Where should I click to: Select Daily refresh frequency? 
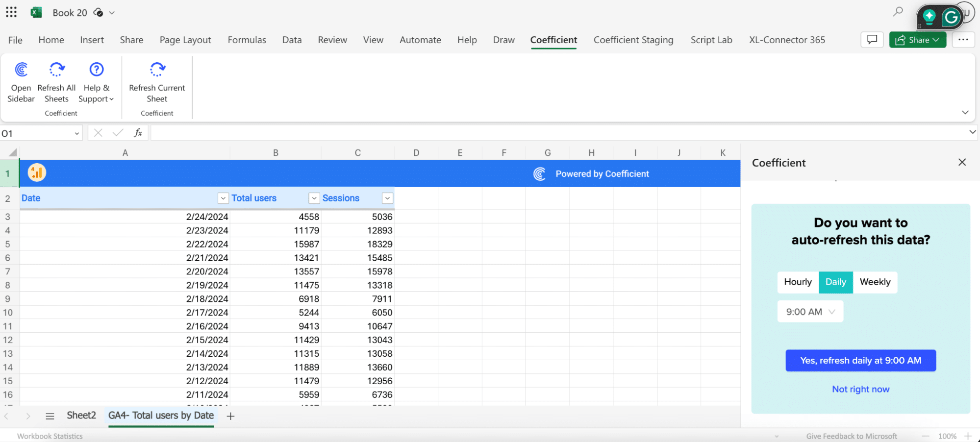tap(835, 282)
